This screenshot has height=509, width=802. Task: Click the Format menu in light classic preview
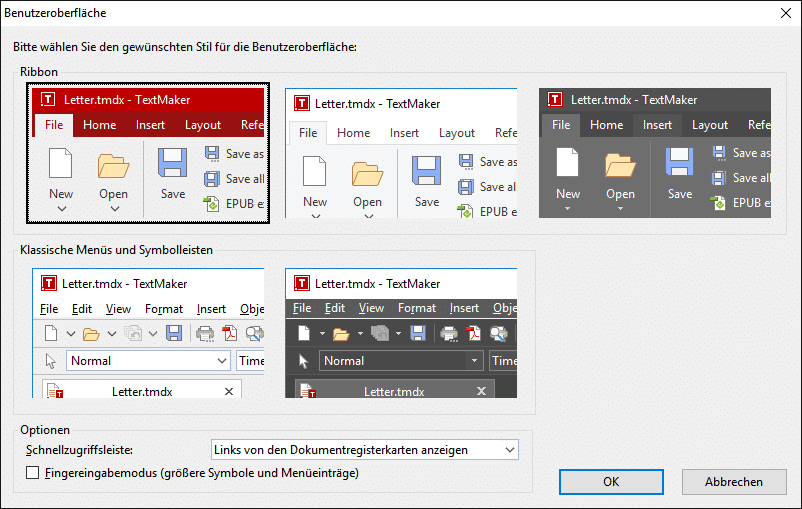tap(164, 309)
